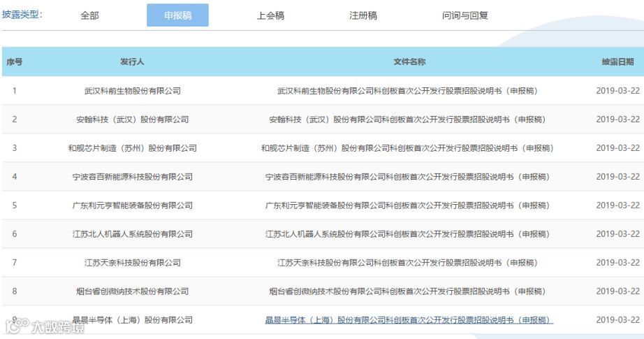Image resolution: width=644 pixels, height=339 pixels.
Task: Click issuer 安翰科技（武汉）股份有限公司
Action: (132, 120)
